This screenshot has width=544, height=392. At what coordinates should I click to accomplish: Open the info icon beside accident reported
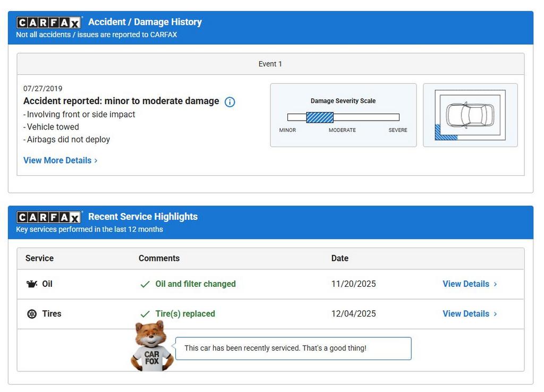click(x=229, y=102)
